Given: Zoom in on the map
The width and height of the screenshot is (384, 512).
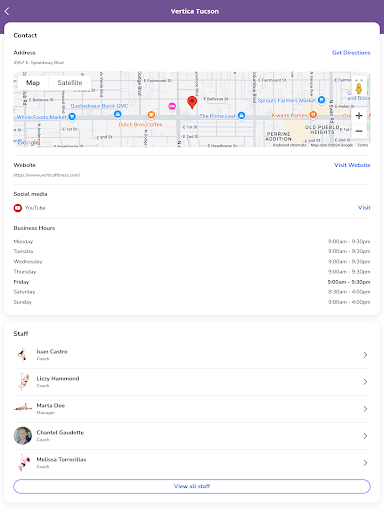Looking at the screenshot, I should [x=359, y=116].
